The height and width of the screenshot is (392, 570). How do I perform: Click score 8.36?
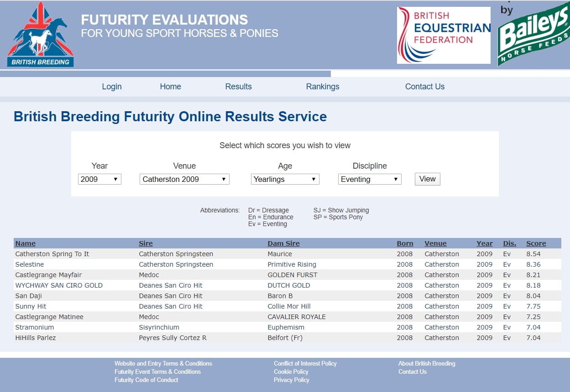(x=533, y=264)
